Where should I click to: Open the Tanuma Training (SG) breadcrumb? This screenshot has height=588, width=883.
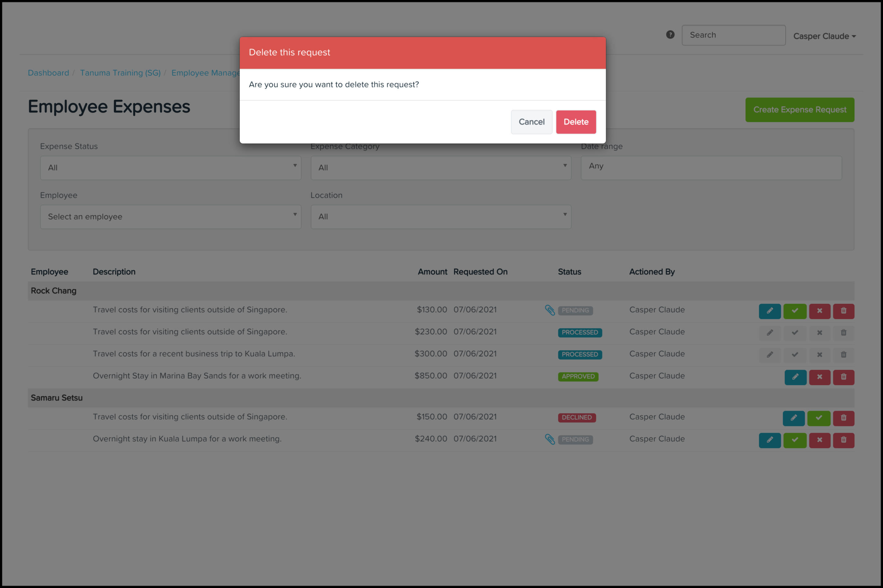pos(120,73)
